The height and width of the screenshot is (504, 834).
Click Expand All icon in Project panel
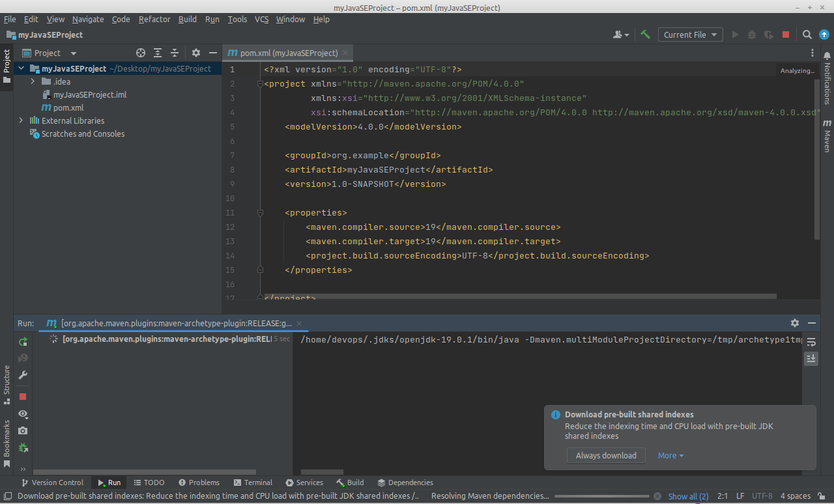[158, 53]
